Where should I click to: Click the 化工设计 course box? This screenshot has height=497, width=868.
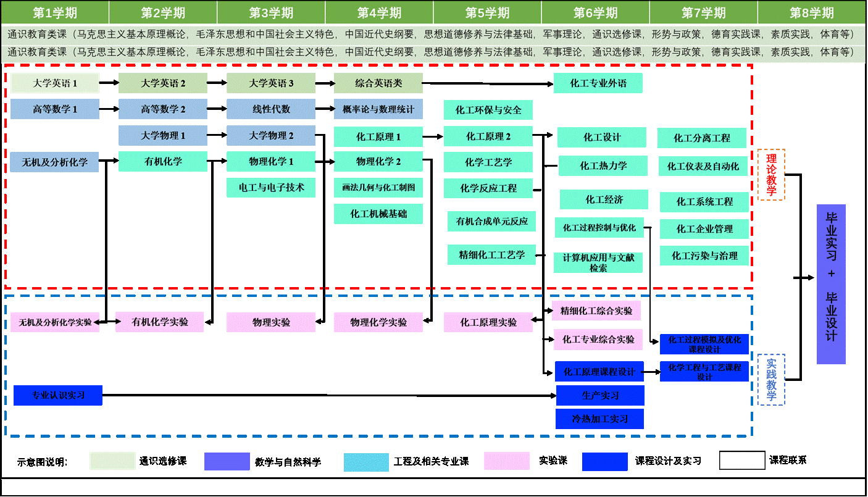(x=602, y=137)
